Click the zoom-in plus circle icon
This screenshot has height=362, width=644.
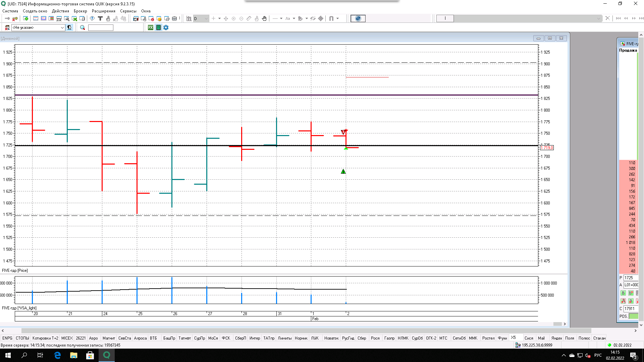pos(234,18)
